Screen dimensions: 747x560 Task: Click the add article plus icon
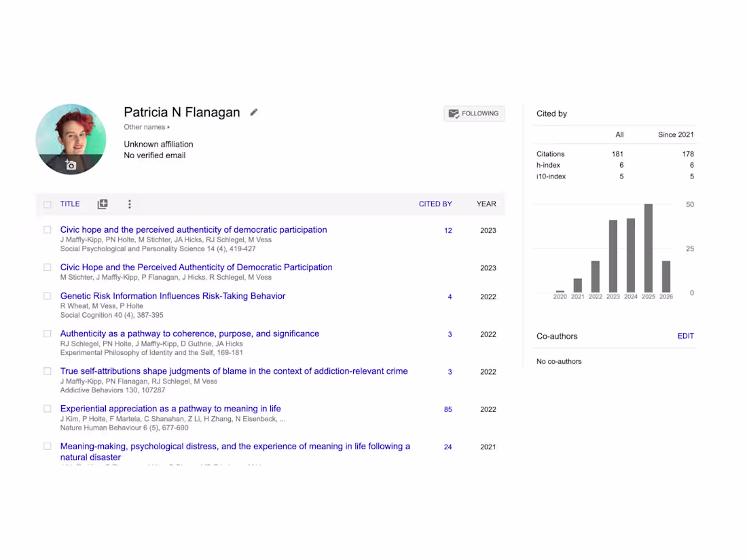tap(103, 204)
